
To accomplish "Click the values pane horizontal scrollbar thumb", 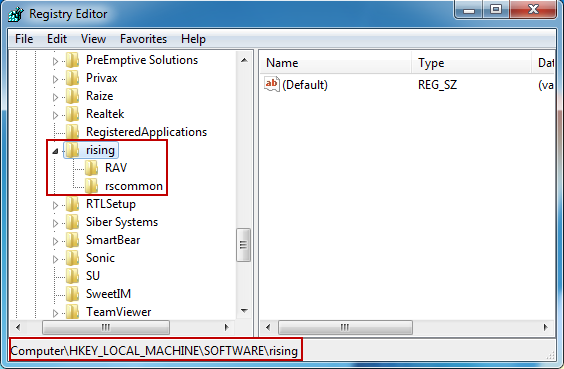I will tap(345, 327).
